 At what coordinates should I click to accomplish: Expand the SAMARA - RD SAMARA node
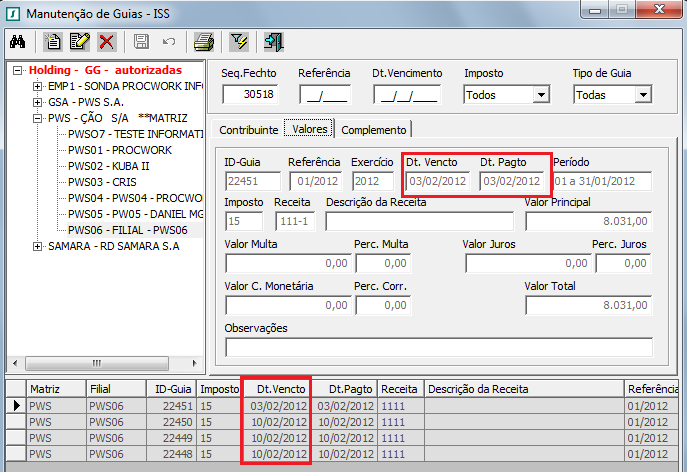point(38,246)
